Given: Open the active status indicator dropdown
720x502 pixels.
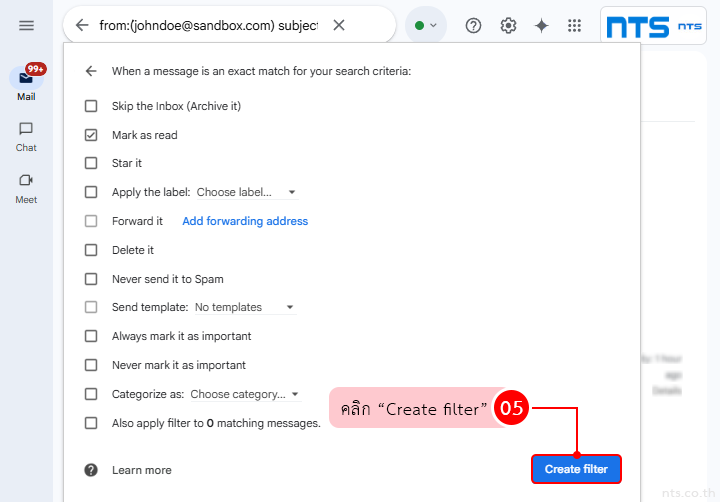Looking at the screenshot, I should [426, 25].
